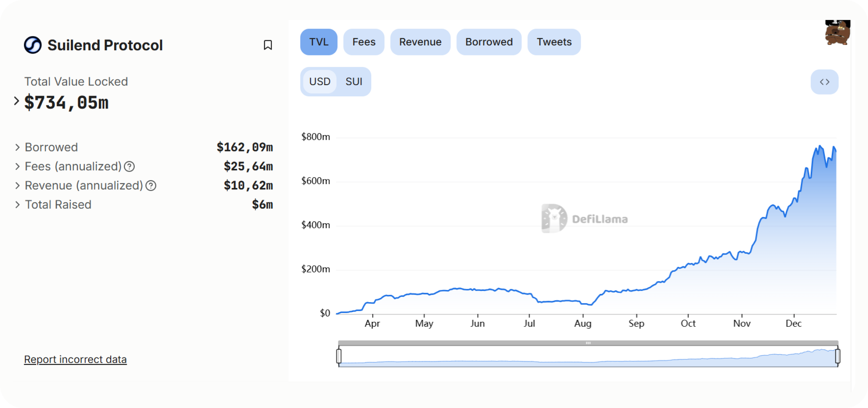This screenshot has width=868, height=408.
Task: Expand the Total Raised row
Action: point(17,205)
